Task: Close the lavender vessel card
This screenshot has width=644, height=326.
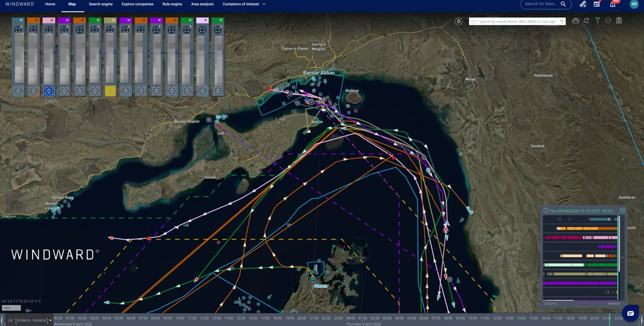Action: click(x=205, y=20)
